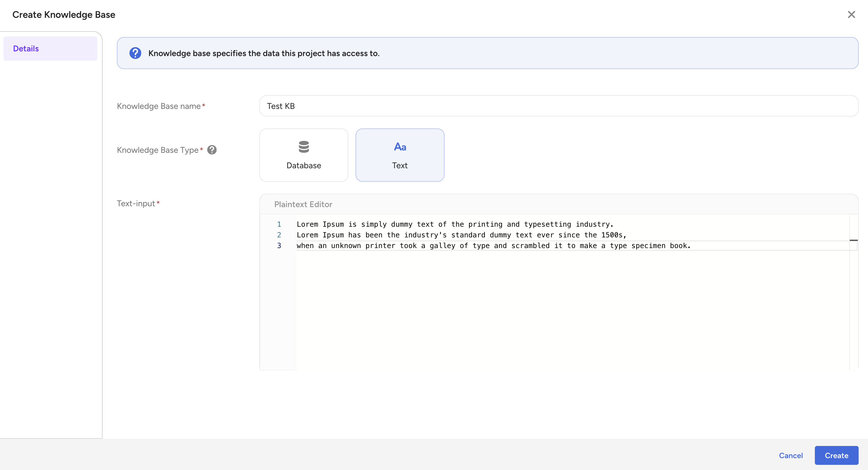This screenshot has height=470, width=868.
Task: Select Database as the Knowledge Base Type
Action: point(304,155)
